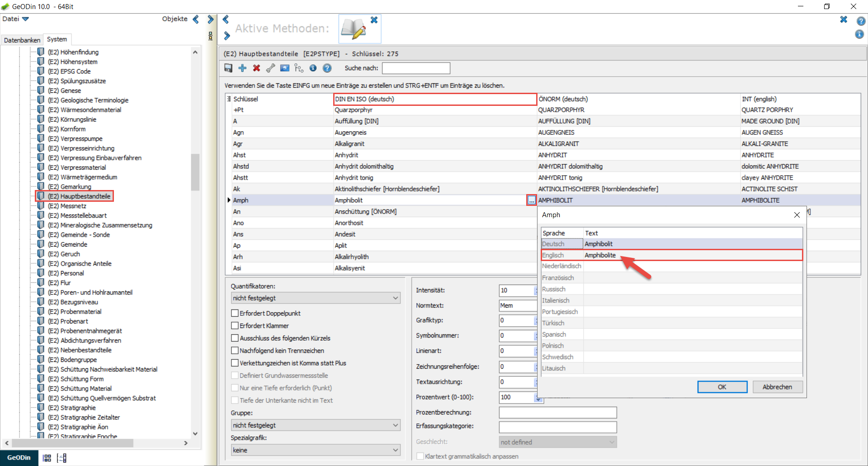Click the column selector icon left of Schlüssel header

point(229,99)
